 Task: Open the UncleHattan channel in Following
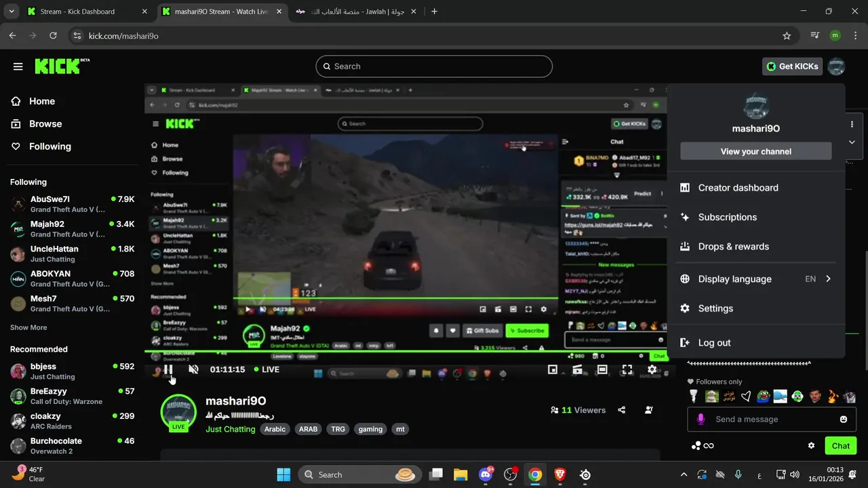click(x=73, y=253)
